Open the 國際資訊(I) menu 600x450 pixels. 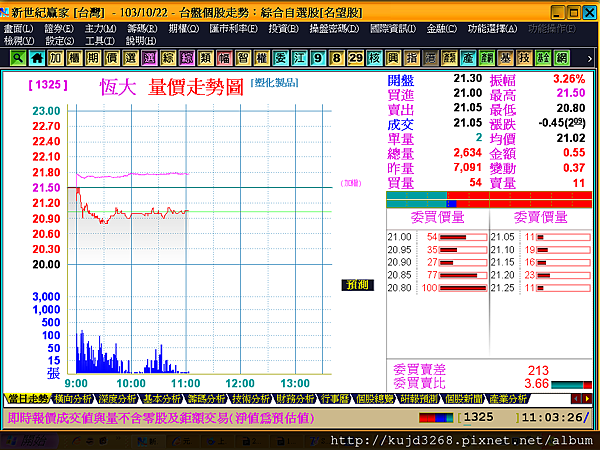coord(393,29)
